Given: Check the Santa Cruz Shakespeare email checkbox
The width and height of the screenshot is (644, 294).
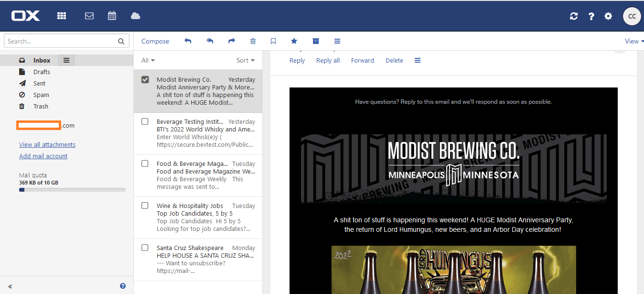Looking at the screenshot, I should click(145, 248).
